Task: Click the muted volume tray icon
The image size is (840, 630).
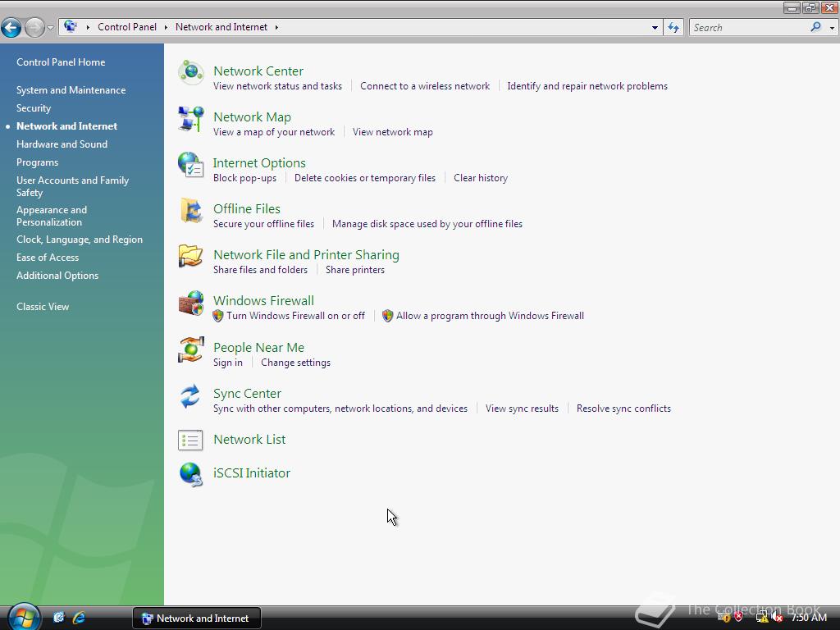Action: tap(777, 617)
